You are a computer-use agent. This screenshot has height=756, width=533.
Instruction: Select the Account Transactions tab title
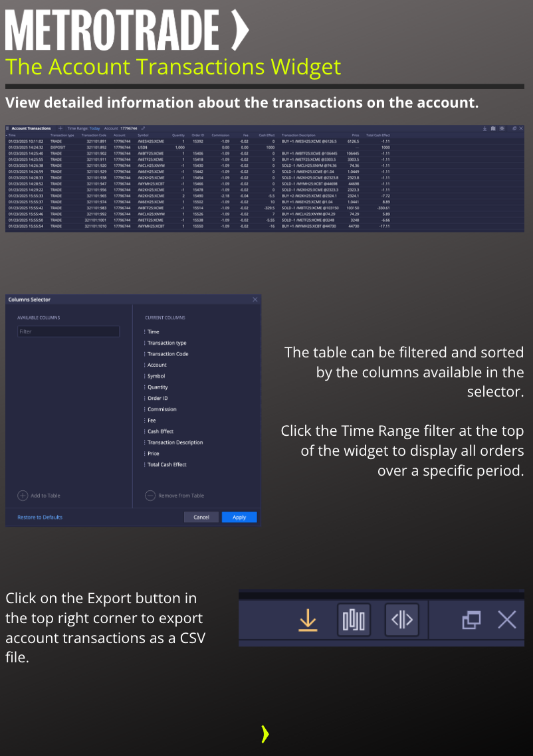[x=31, y=129]
